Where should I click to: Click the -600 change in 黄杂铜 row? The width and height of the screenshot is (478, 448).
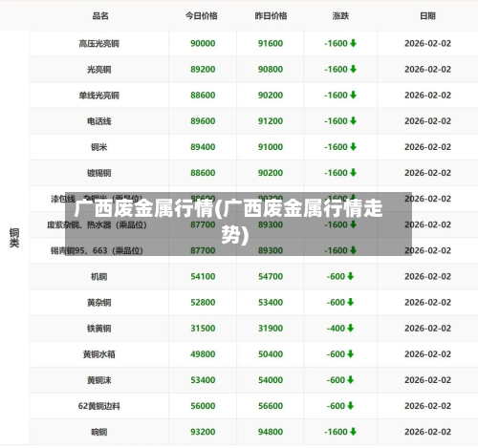pos(336,302)
